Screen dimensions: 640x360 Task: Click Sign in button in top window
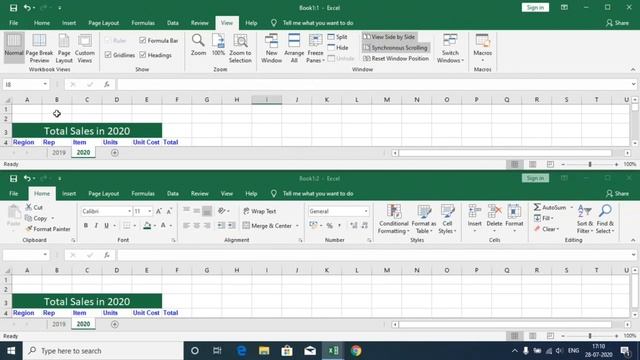535,7
